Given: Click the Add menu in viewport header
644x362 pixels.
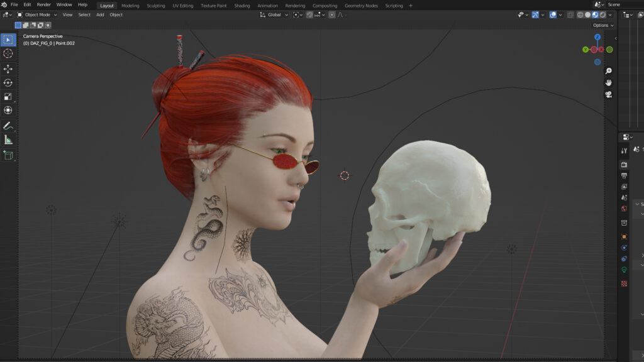Looking at the screenshot, I should click(x=100, y=14).
